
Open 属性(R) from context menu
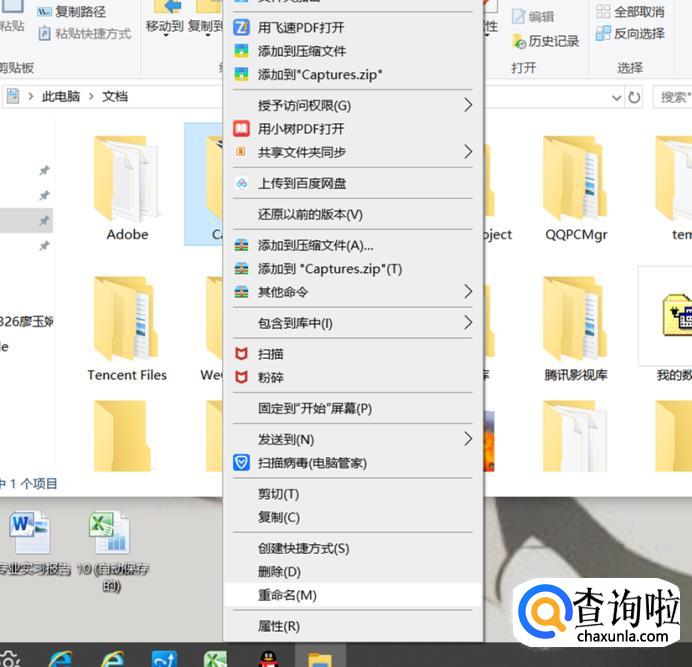[x=353, y=626]
